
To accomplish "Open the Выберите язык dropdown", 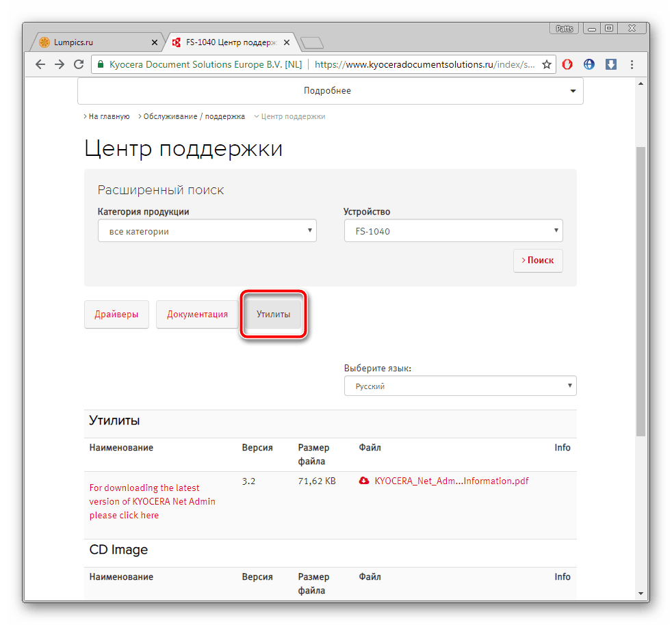I will [460, 386].
